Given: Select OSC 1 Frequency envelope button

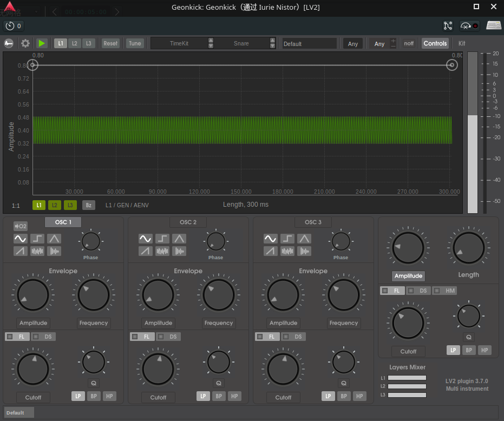Looking at the screenshot, I should click(94, 323).
